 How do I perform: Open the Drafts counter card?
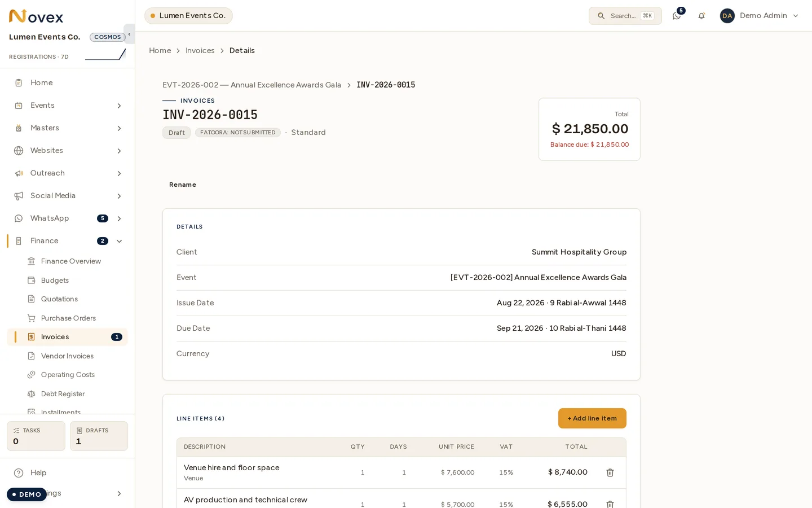(99, 436)
